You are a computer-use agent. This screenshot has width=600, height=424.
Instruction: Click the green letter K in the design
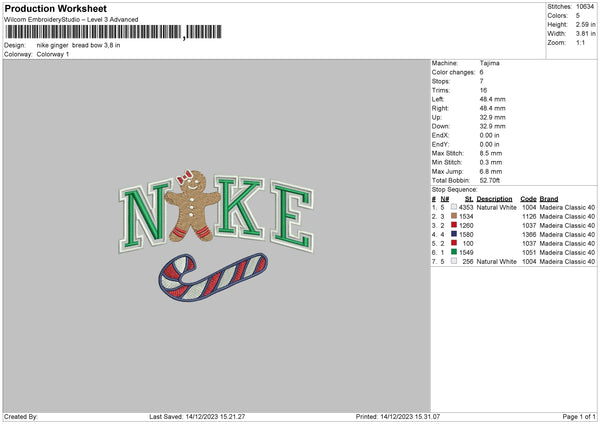[x=240, y=206]
